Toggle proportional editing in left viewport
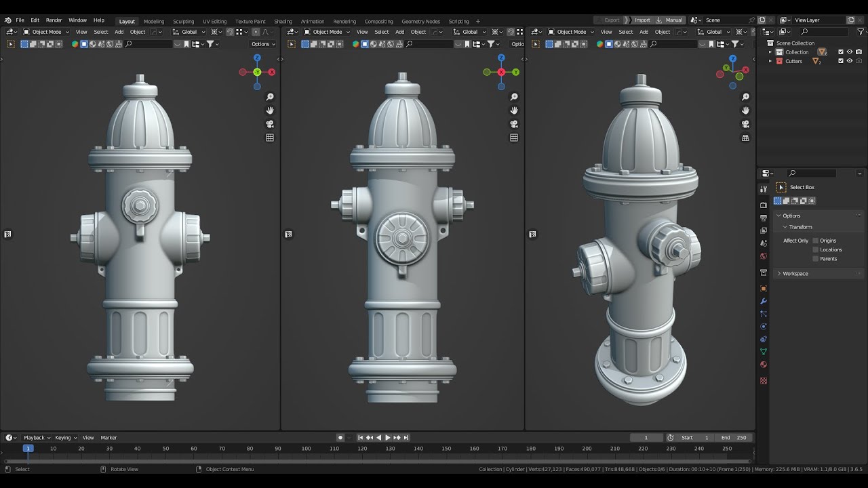The image size is (868, 488). point(255,32)
